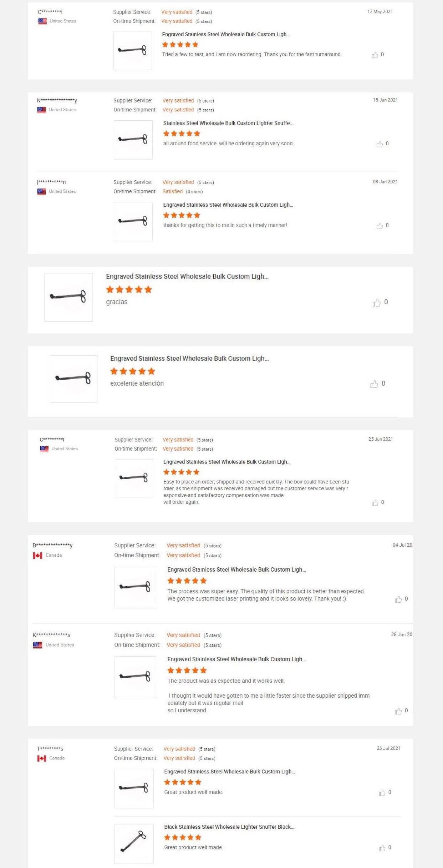
Task: Like the Black Stainless Steel snuffer review
Action: (382, 848)
